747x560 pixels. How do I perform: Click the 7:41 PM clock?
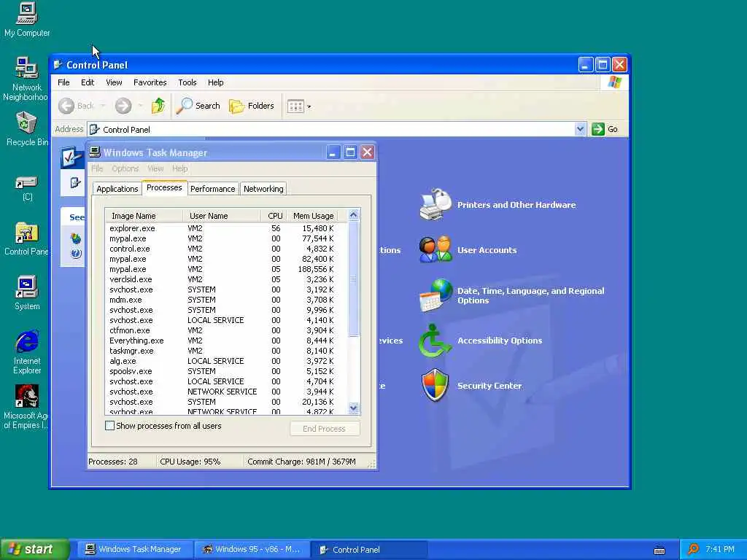click(x=719, y=550)
